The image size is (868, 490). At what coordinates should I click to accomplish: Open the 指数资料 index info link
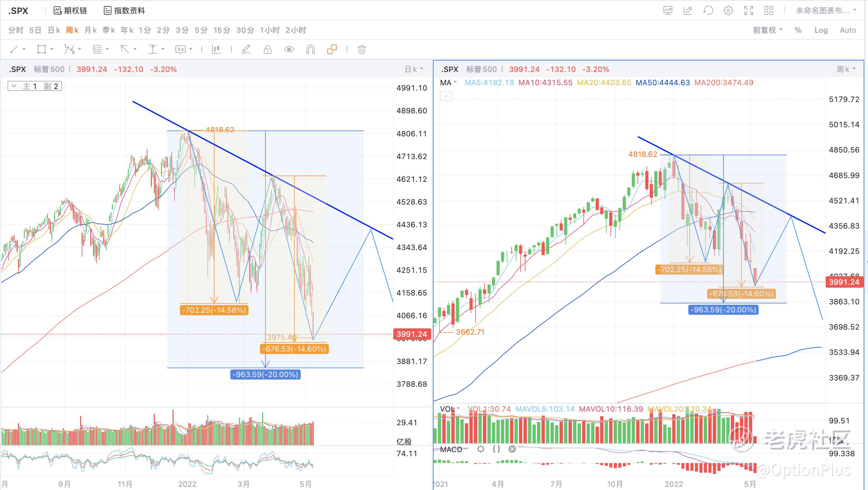(124, 10)
